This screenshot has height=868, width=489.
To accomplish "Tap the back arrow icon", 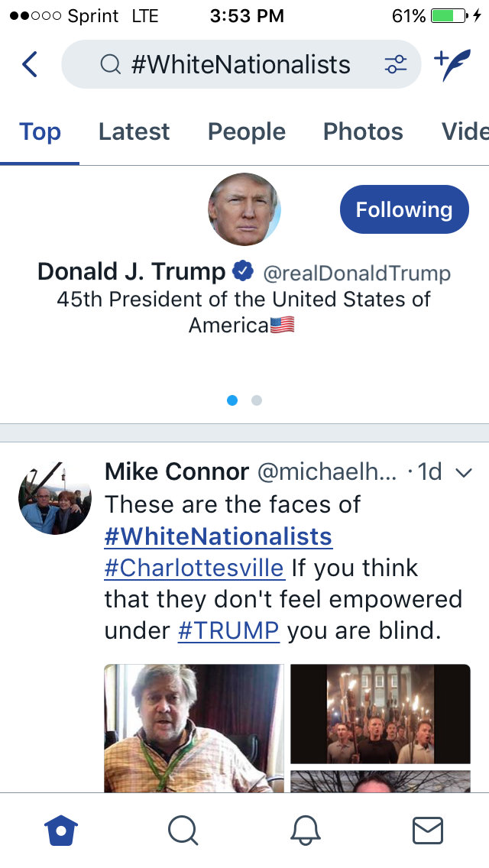I will point(30,65).
